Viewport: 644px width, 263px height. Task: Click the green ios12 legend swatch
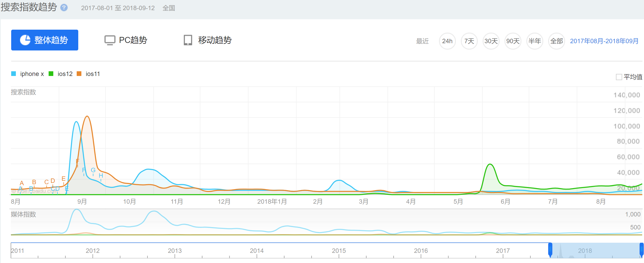tap(51, 74)
